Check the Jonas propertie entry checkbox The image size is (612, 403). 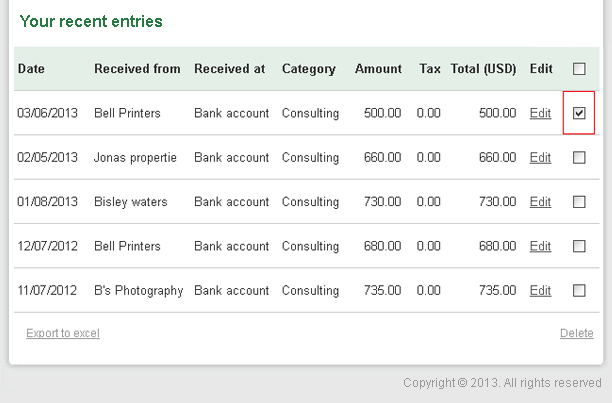click(x=579, y=158)
